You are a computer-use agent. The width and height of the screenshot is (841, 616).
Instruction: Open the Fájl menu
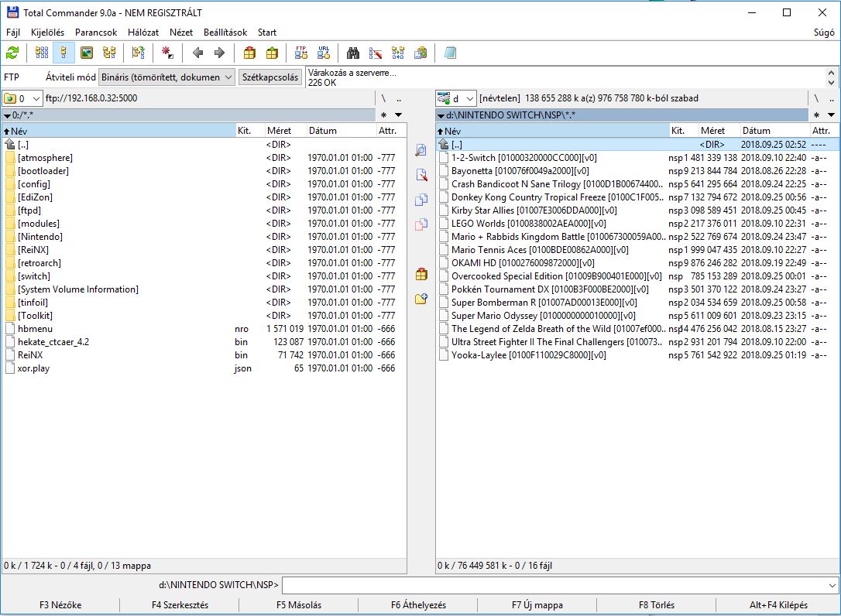(13, 33)
